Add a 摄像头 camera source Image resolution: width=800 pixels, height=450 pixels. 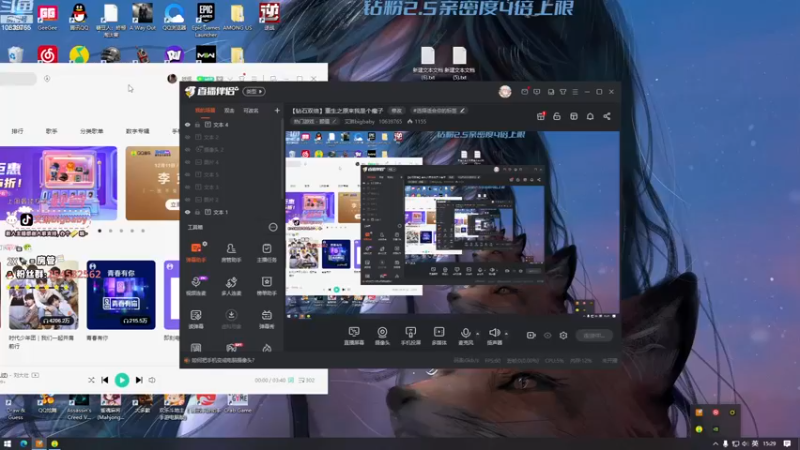pos(382,336)
